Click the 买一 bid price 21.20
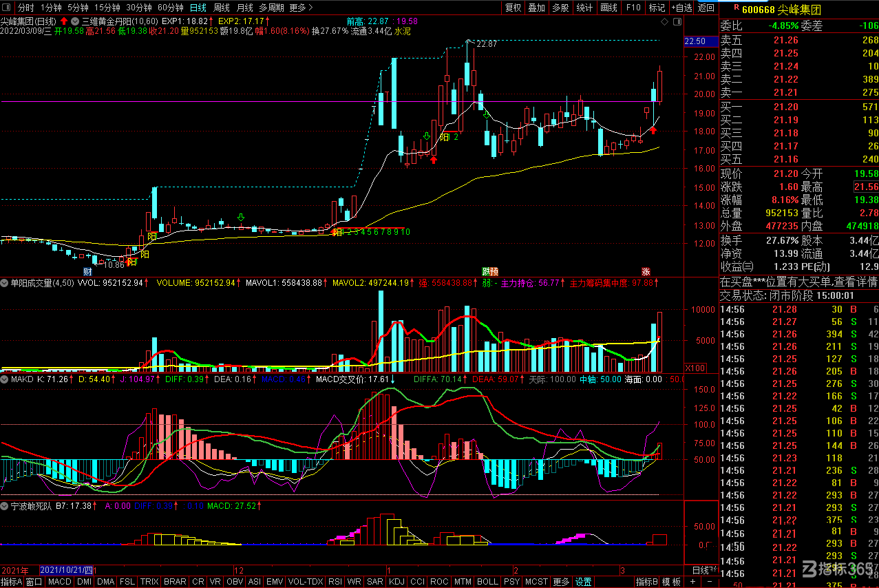This screenshot has height=588, width=879. click(785, 107)
